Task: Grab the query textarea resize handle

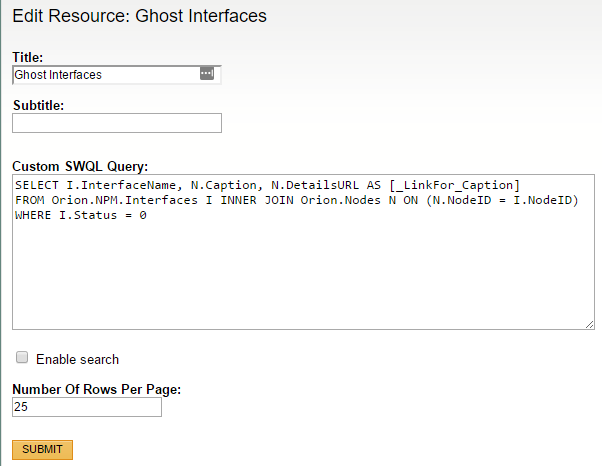Action: (590, 324)
